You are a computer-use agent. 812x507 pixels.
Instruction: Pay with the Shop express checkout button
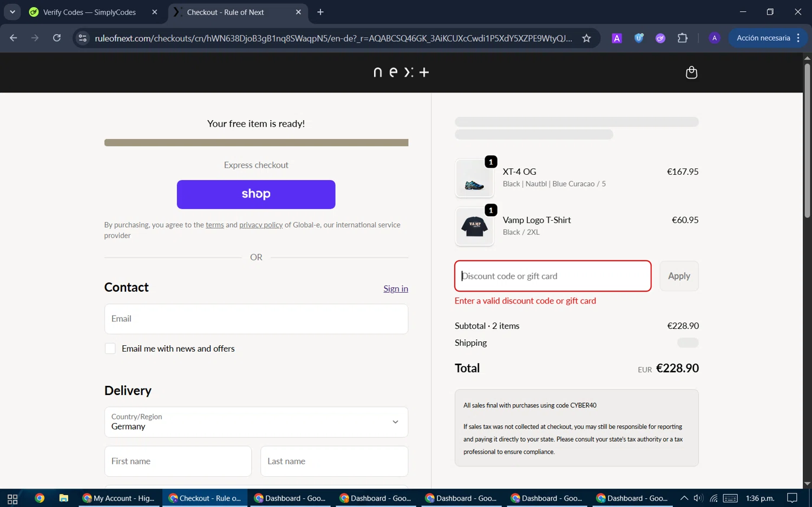tap(256, 194)
